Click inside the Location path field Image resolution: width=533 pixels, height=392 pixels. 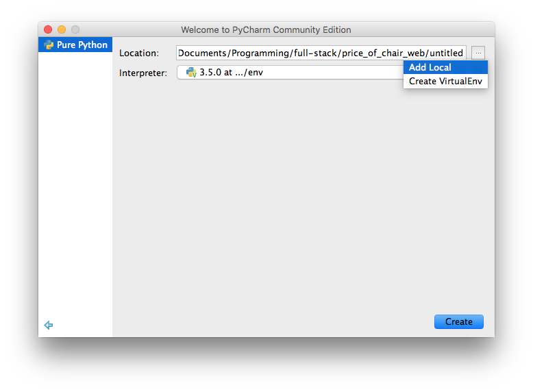(x=321, y=53)
